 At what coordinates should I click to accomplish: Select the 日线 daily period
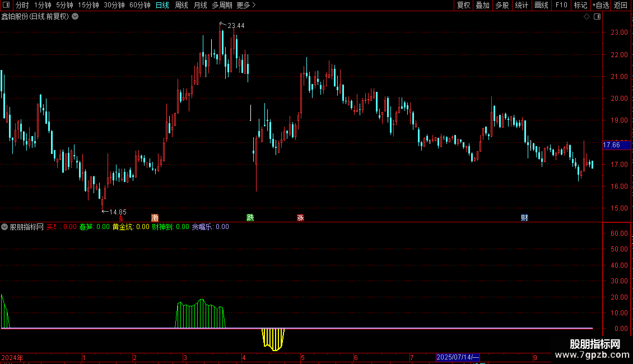162,5
